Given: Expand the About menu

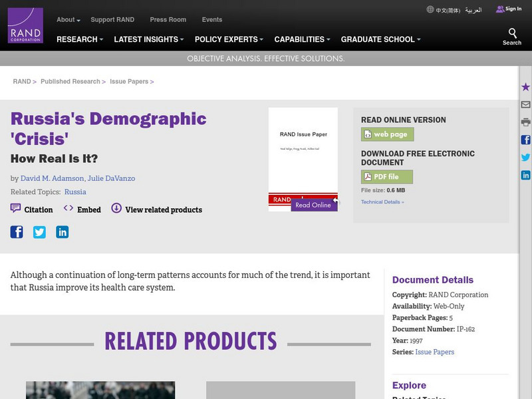Looking at the screenshot, I should 68,20.
